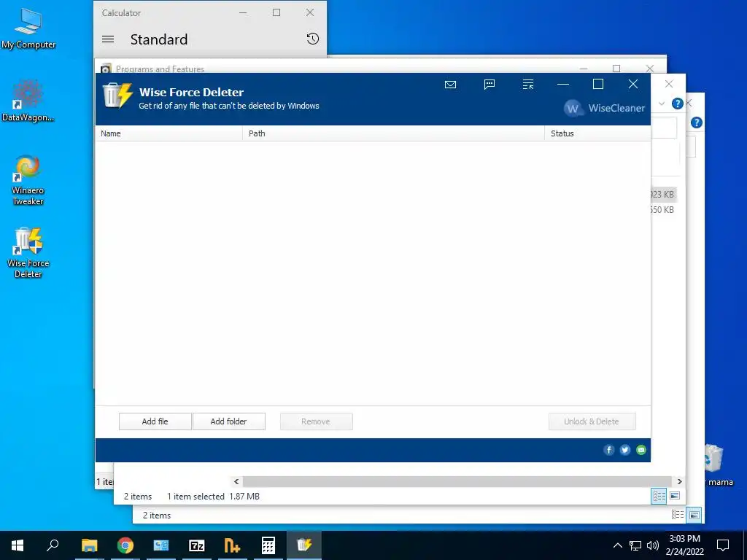Viewport: 747px width, 560px height.
Task: Expand the ribbon chevron next to the nearer help icon
Action: pos(662,104)
